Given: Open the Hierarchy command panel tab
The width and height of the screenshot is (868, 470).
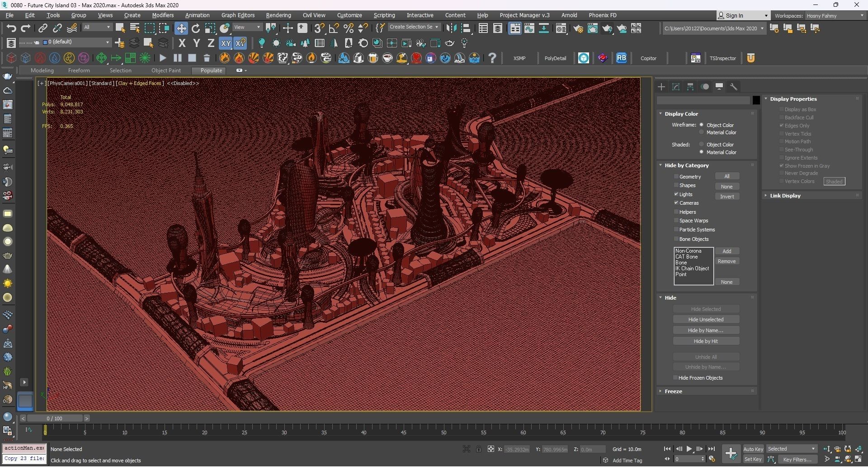Looking at the screenshot, I should click(x=690, y=87).
